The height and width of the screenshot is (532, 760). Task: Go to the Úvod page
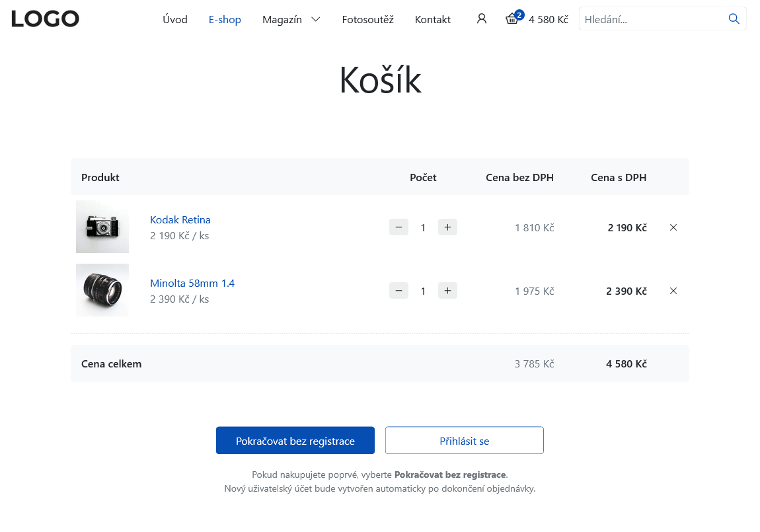175,20
